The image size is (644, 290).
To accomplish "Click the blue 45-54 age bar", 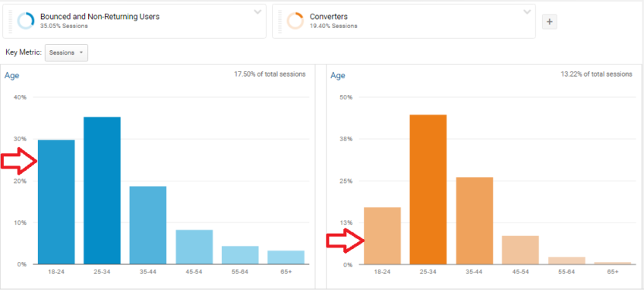I will point(194,247).
